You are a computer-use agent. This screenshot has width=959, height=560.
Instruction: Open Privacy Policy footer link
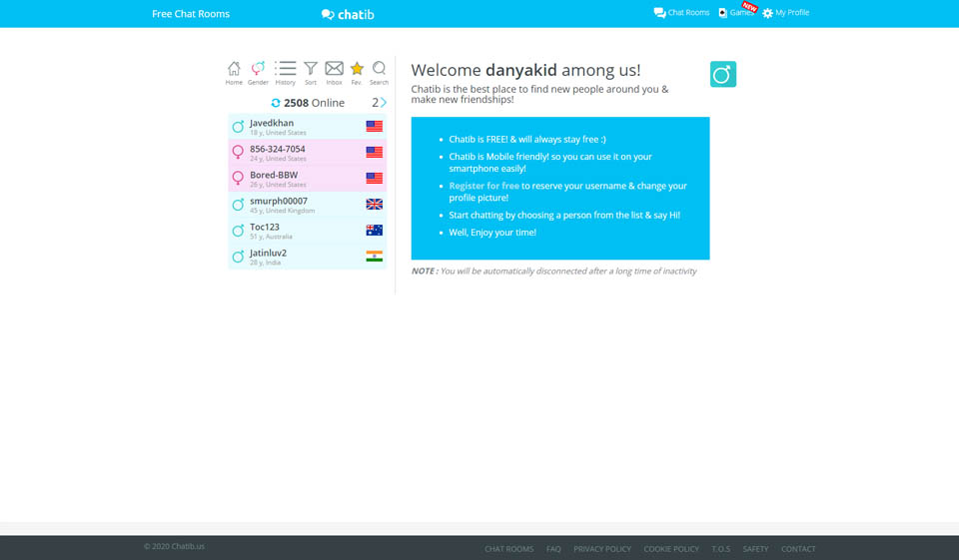[x=602, y=549]
